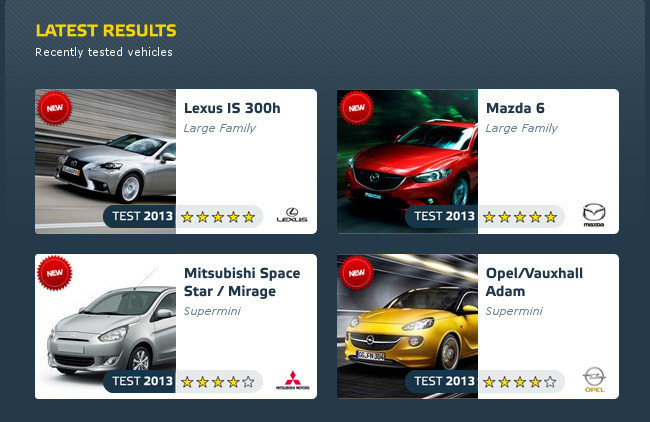Click the red Mazda car photo
Image resolution: width=650 pixels, height=422 pixels.
(x=407, y=161)
